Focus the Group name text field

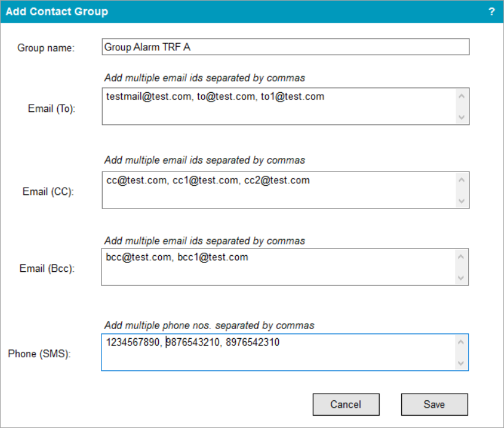pyautogui.click(x=286, y=47)
